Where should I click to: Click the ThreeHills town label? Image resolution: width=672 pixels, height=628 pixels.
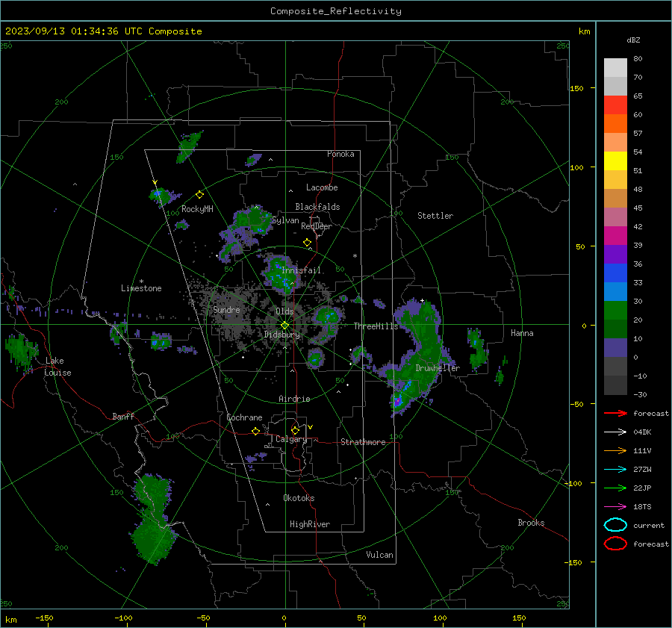point(376,326)
